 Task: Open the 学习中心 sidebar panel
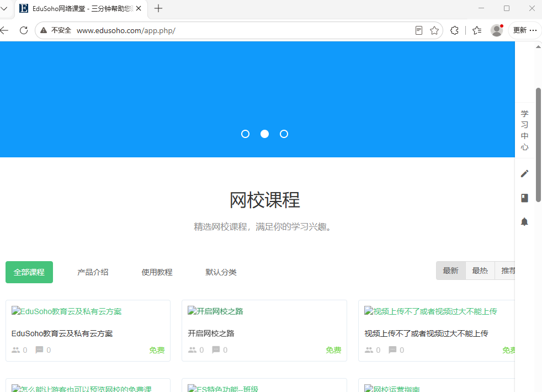coord(524,130)
